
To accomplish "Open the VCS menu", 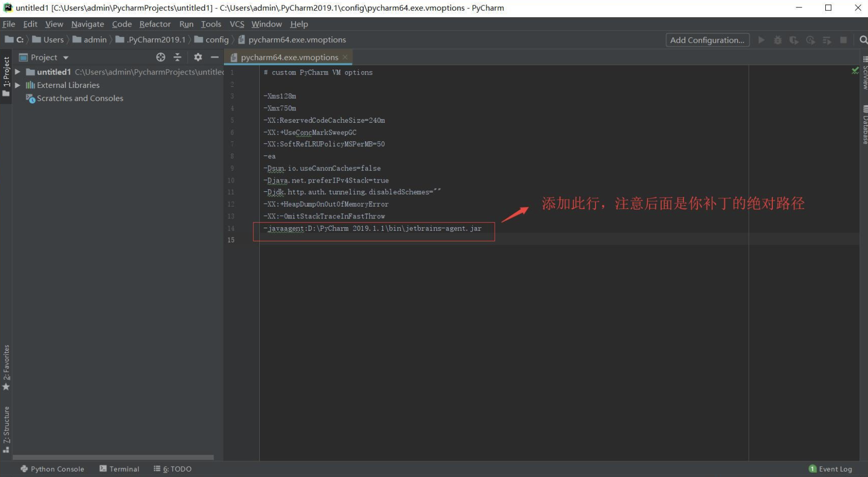I will (x=237, y=24).
